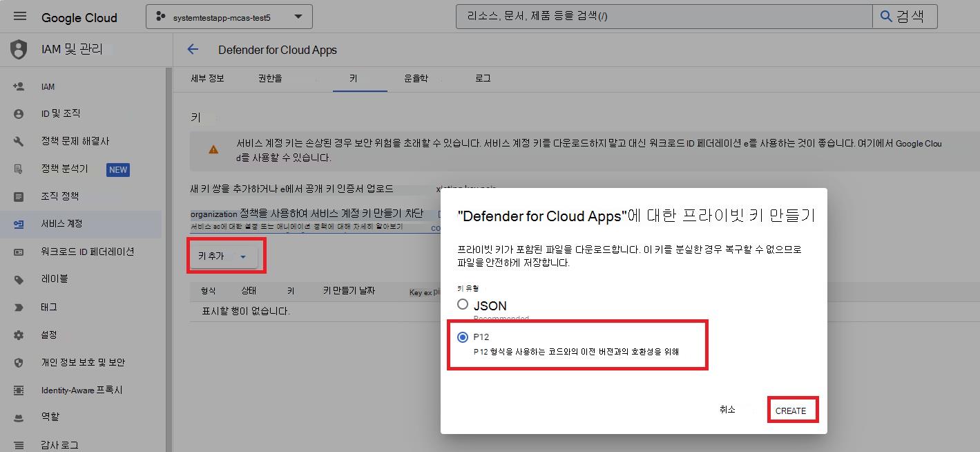Click the Identity-Aware 프록시 icon
The image size is (980, 452).
click(19, 390)
